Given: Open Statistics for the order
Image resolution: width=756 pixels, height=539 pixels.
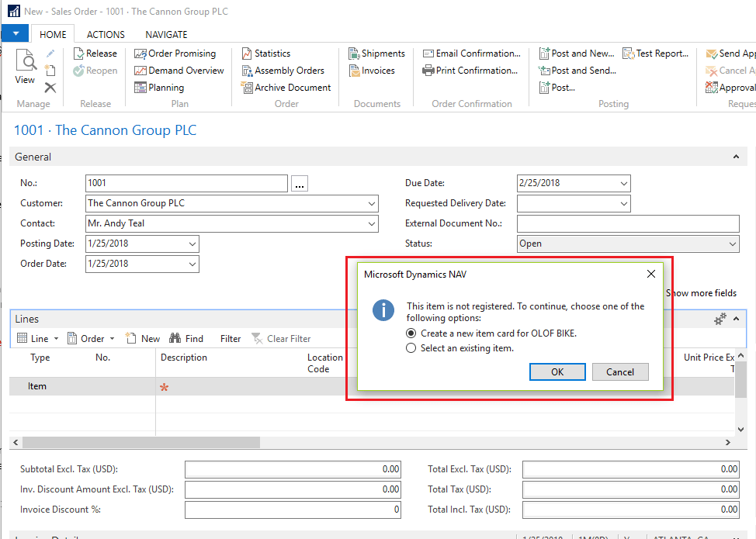Looking at the screenshot, I should [x=266, y=54].
